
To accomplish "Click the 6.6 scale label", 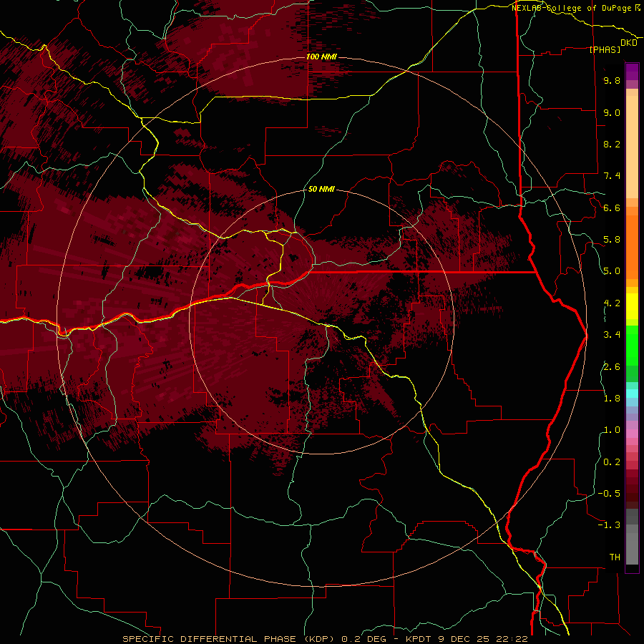I will [x=612, y=208].
